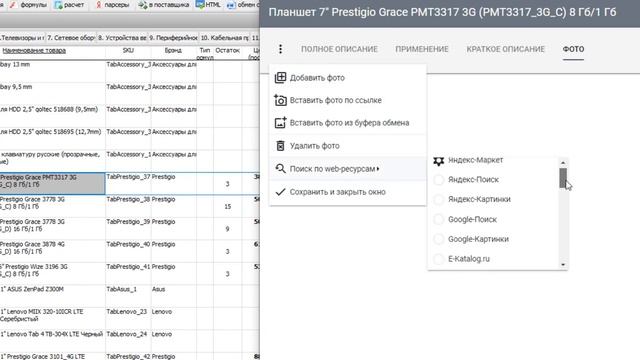Click the checkmark save and close icon
640x360 pixels.
(280, 192)
